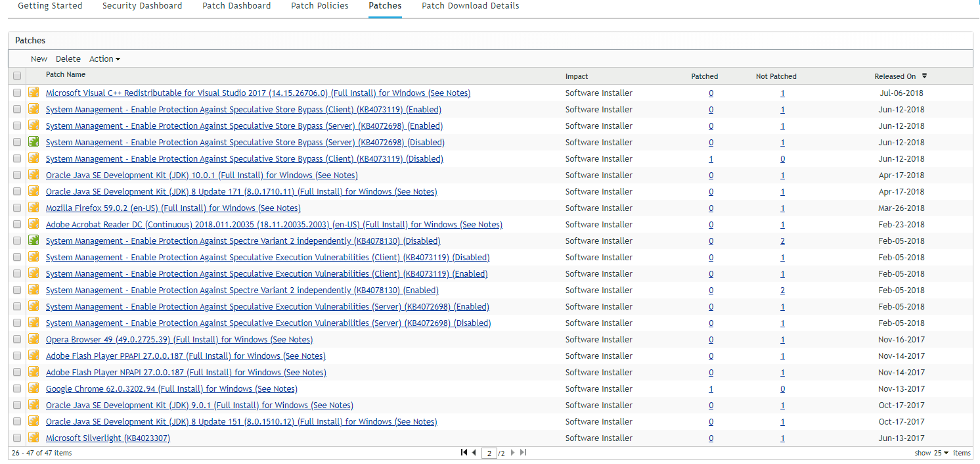
Task: Switch to the Security Dashboard tab
Action: pyautogui.click(x=143, y=6)
